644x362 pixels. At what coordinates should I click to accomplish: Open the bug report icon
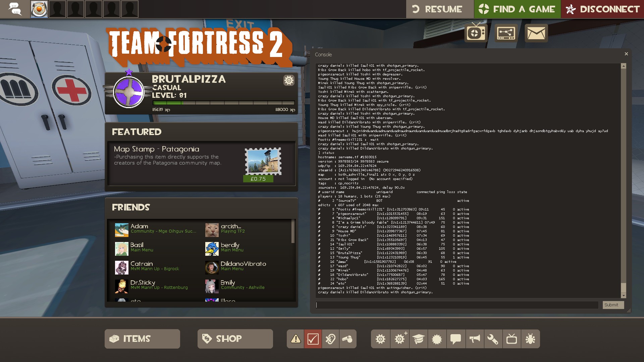point(530,339)
